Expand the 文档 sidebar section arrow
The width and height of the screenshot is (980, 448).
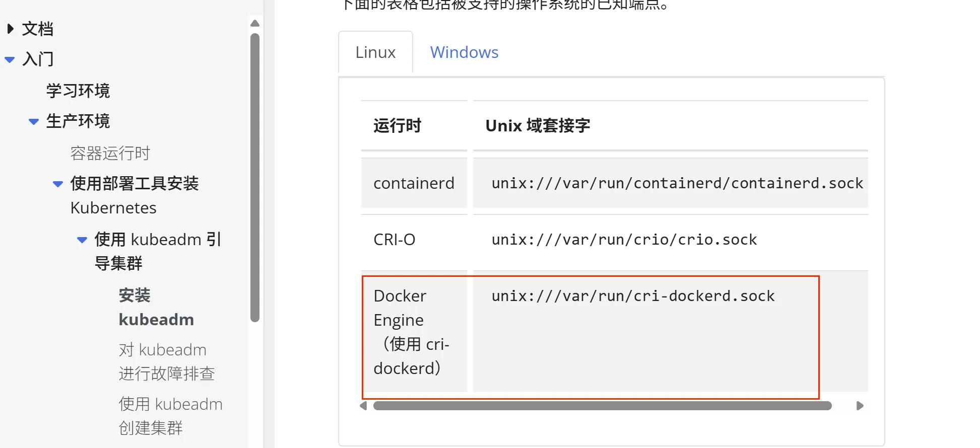click(10, 29)
